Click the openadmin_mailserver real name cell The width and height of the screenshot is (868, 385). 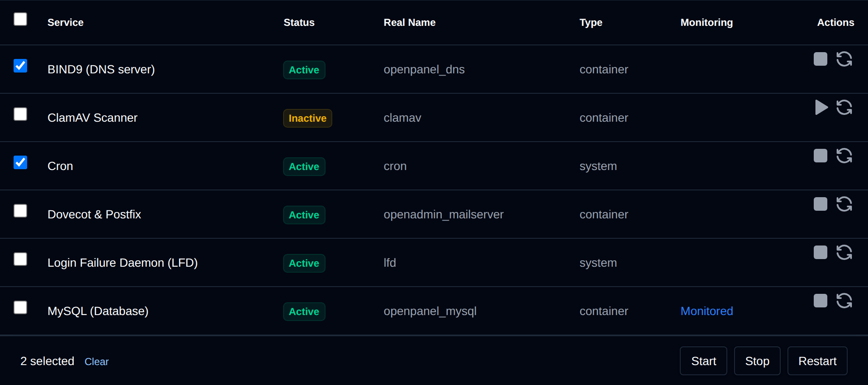[443, 215]
